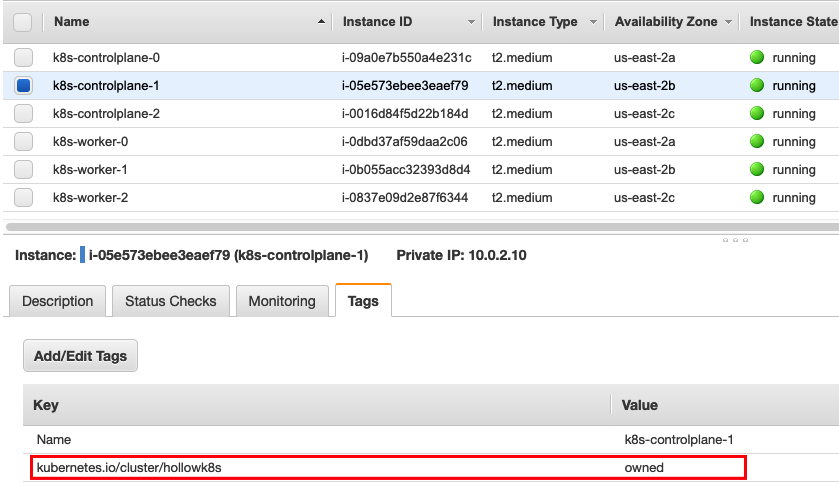Open the Monitoring tab

[282, 301]
